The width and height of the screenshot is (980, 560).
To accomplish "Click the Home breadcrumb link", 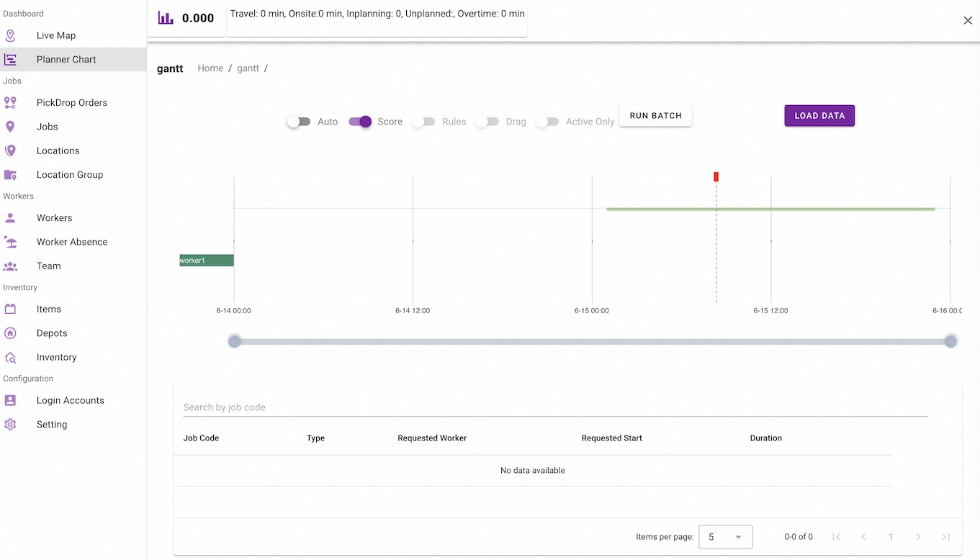I will pyautogui.click(x=210, y=68).
